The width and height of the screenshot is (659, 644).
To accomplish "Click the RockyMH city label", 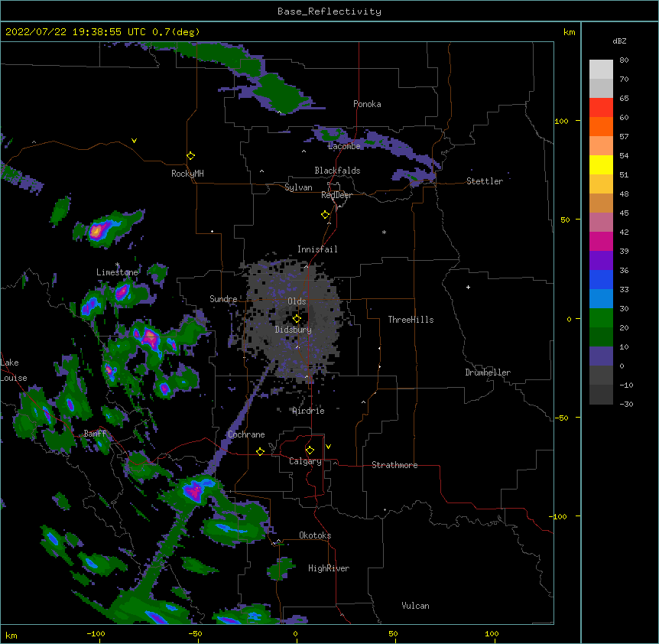I will tap(187, 174).
